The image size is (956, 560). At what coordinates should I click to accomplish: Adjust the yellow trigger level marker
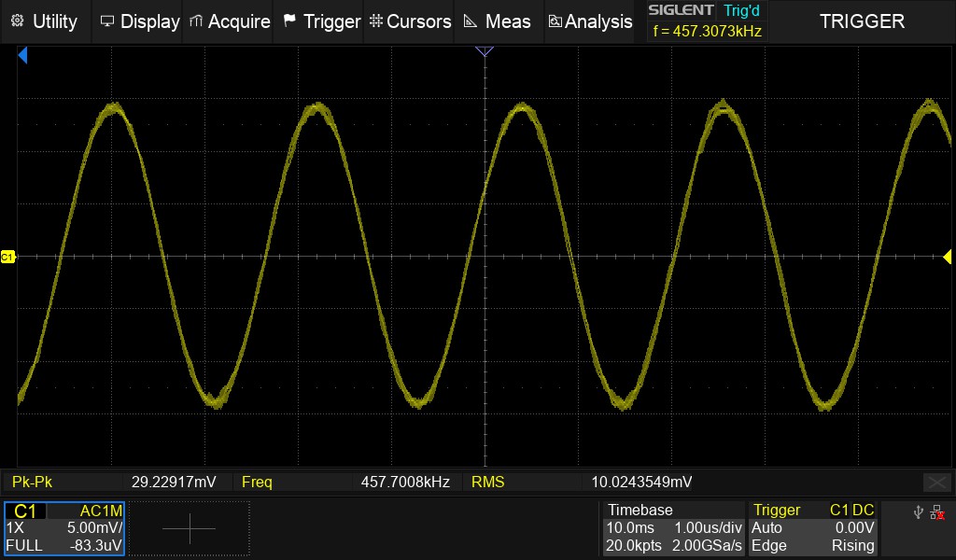(x=947, y=257)
